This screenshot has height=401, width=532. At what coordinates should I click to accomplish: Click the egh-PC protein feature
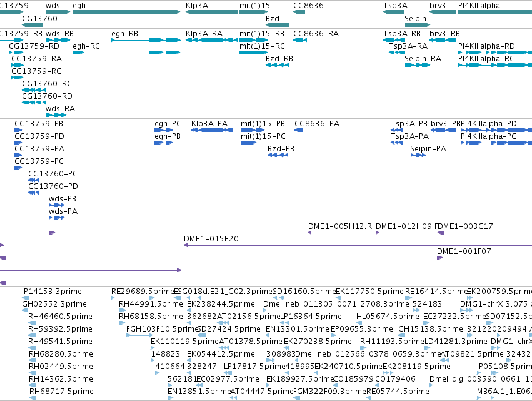click(164, 130)
